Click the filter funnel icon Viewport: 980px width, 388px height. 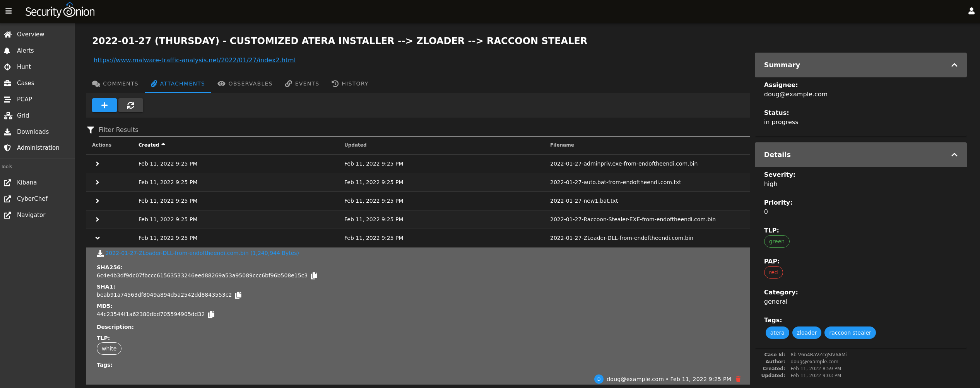[91, 130]
